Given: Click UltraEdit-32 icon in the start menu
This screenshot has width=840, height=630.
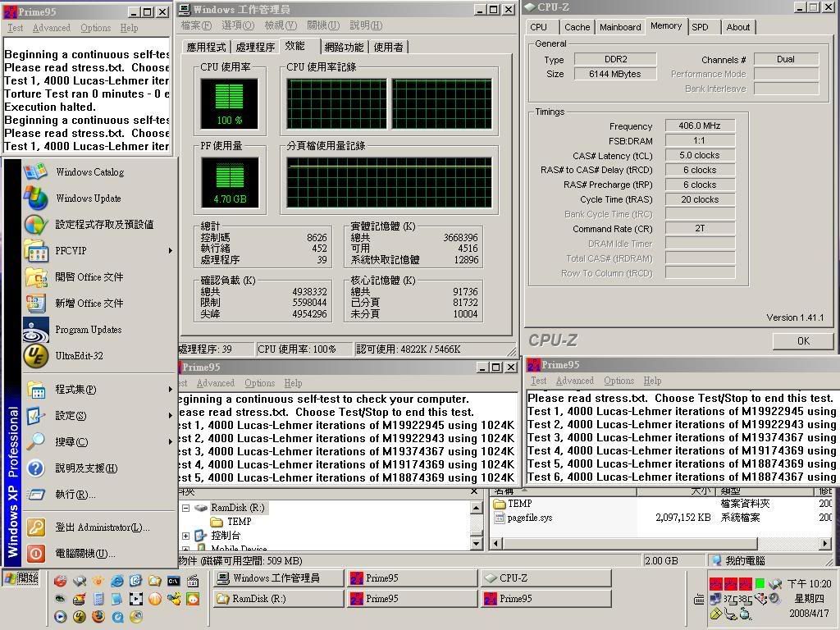Looking at the screenshot, I should pos(35,356).
